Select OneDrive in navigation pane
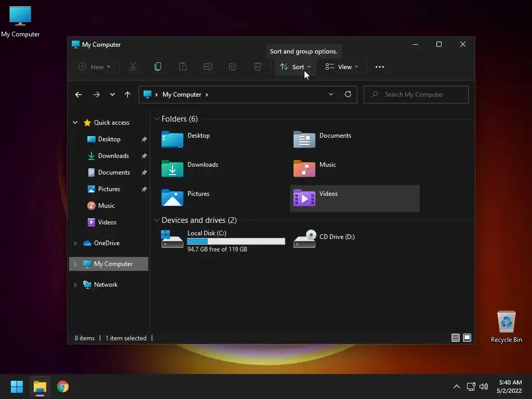 (x=107, y=243)
